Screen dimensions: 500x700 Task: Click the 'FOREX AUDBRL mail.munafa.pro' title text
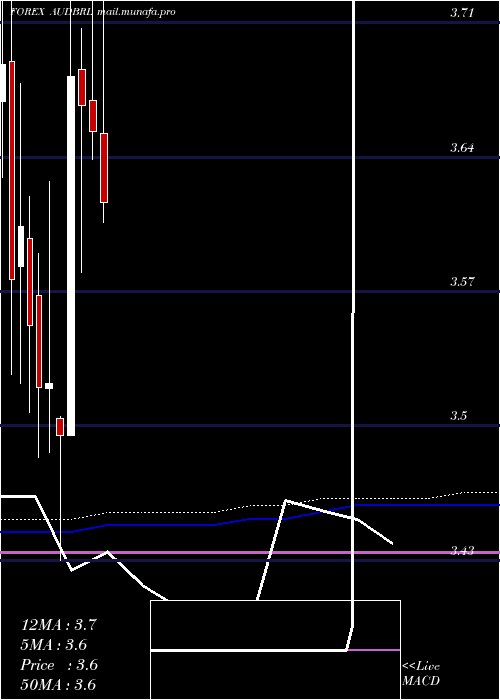93,12
